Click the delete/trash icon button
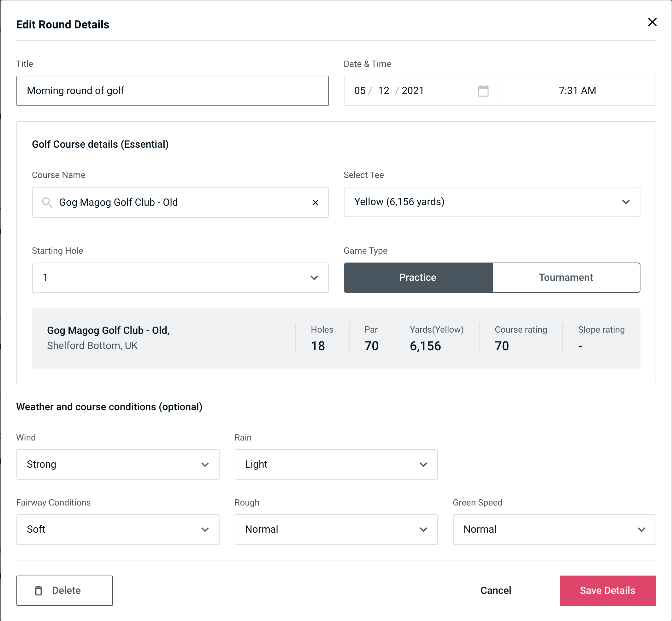Image resolution: width=672 pixels, height=621 pixels. pos(39,591)
